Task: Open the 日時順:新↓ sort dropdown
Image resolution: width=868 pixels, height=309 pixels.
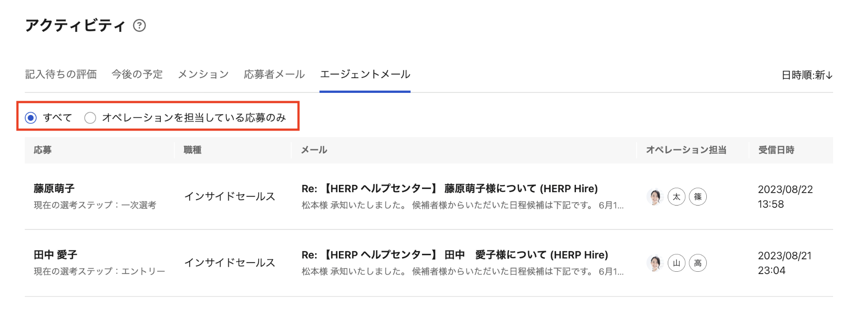Action: (x=806, y=75)
